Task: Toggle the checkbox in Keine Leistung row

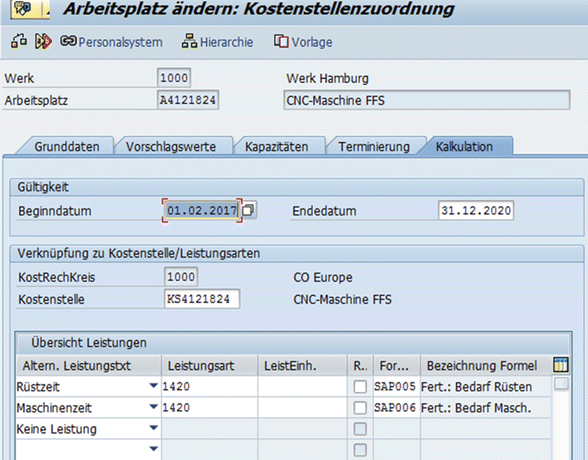Action: 360,429
